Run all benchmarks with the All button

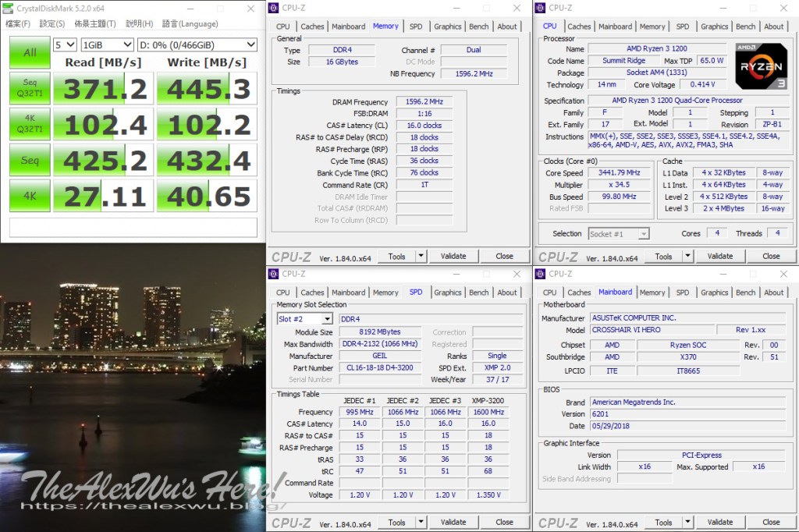pos(30,52)
